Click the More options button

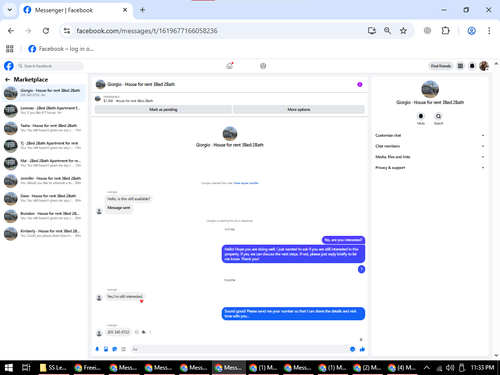click(299, 109)
